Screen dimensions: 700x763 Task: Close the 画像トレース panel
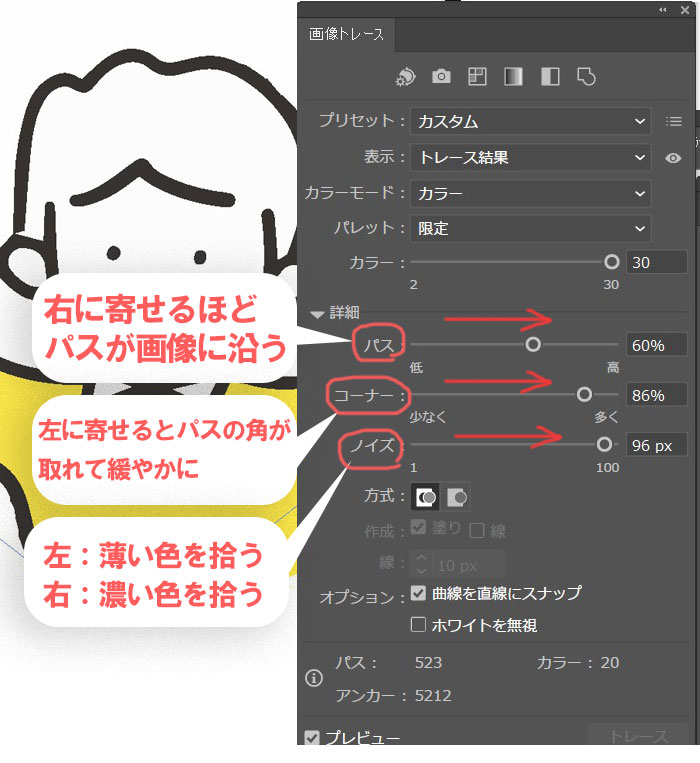coord(685,10)
